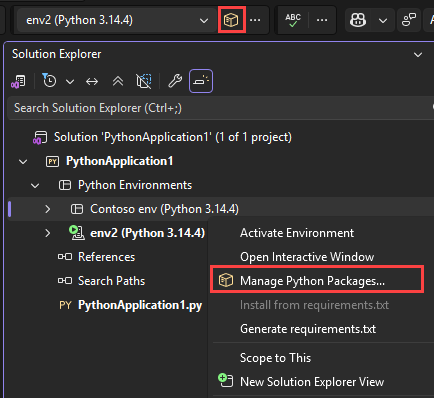Select the Search Paths tree item

[x=111, y=281]
